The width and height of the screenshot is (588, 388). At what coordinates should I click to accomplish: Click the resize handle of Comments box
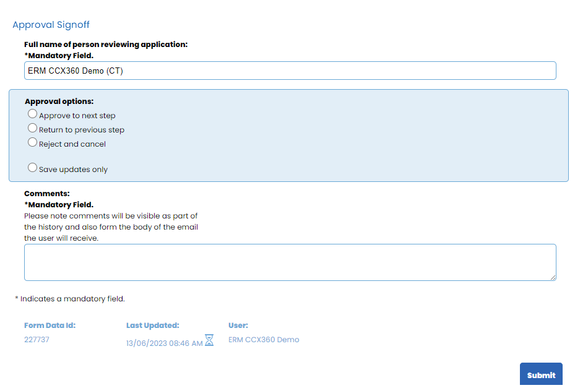pyautogui.click(x=553, y=277)
